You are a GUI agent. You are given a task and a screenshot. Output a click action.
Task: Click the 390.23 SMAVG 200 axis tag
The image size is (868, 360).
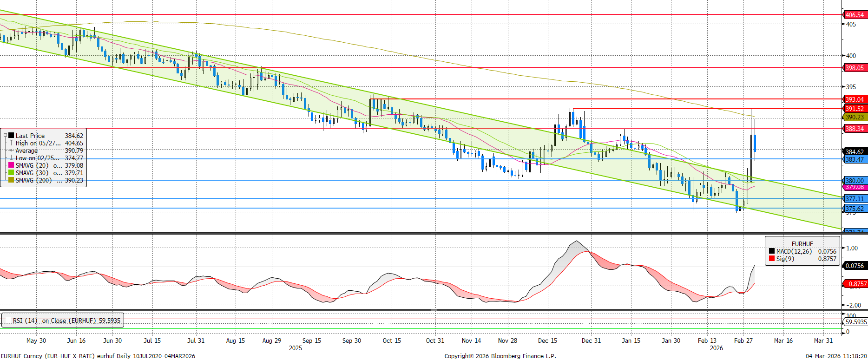click(855, 117)
